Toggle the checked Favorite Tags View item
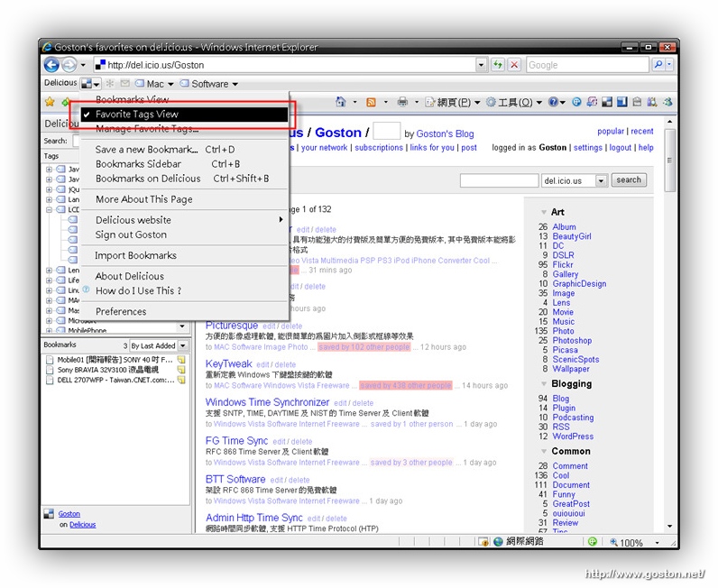This screenshot has height=588, width=718. pos(137,115)
